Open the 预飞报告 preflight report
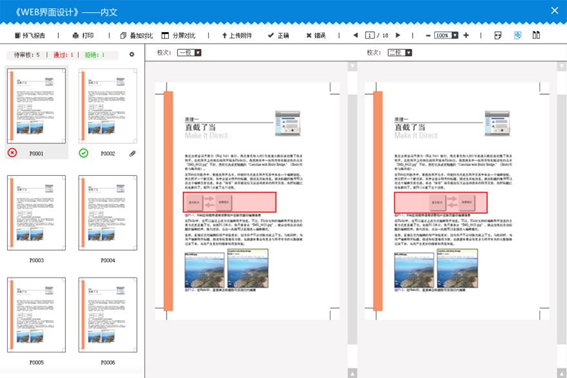This screenshot has height=378, width=567. (x=30, y=35)
